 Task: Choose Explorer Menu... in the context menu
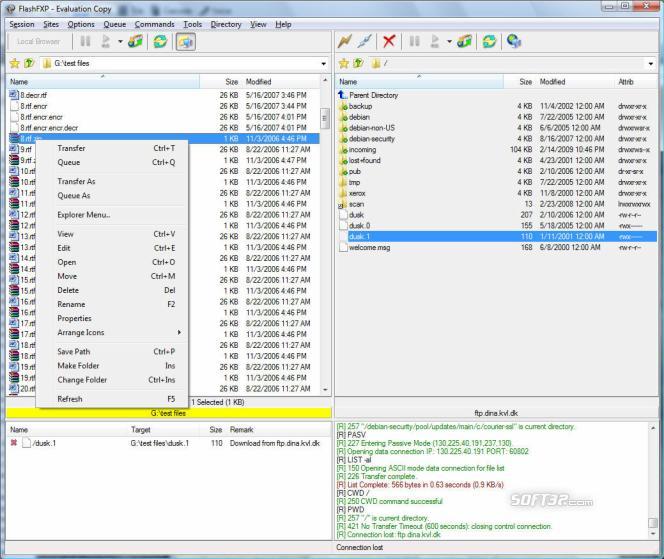click(x=113, y=215)
